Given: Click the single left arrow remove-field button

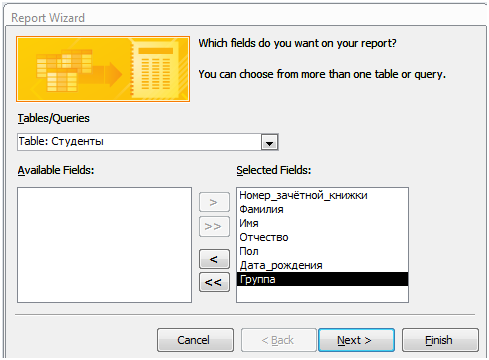Looking at the screenshot, I should [x=214, y=259].
